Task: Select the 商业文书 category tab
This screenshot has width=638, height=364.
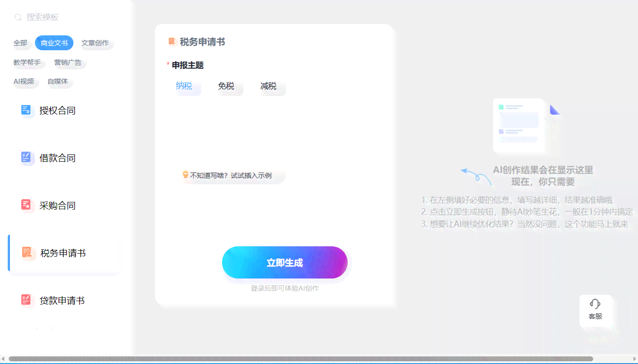Action: [x=54, y=43]
